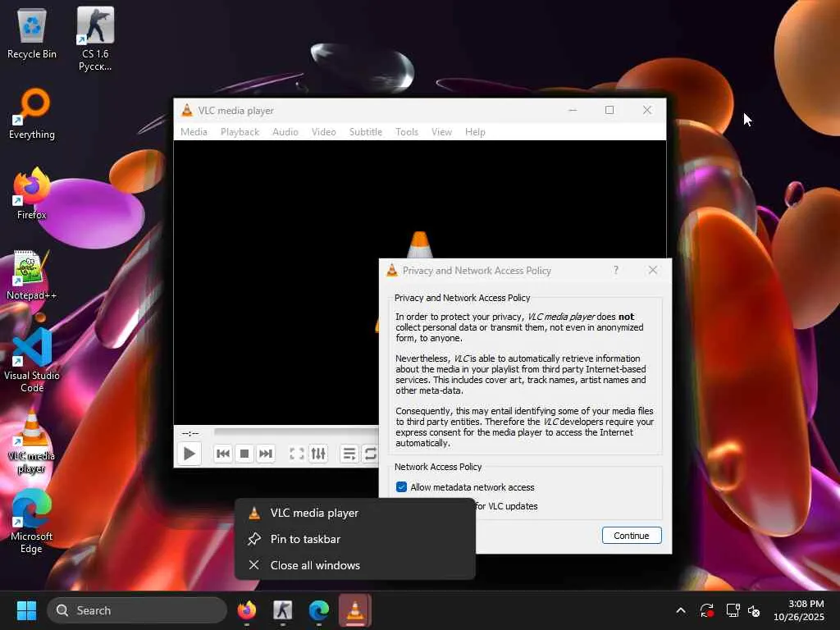The image size is (840, 630).
Task: Click the taskbar Search box
Action: (137, 610)
